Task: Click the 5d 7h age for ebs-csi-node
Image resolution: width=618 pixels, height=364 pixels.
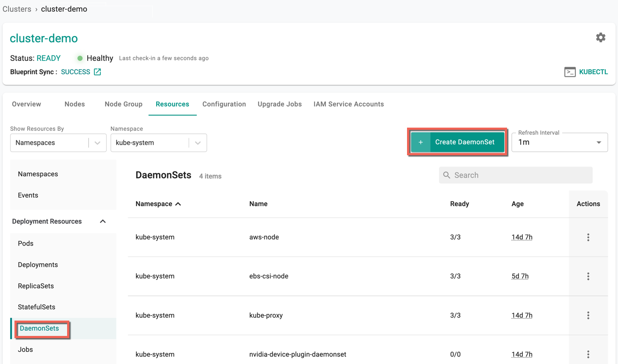Action: (520, 276)
